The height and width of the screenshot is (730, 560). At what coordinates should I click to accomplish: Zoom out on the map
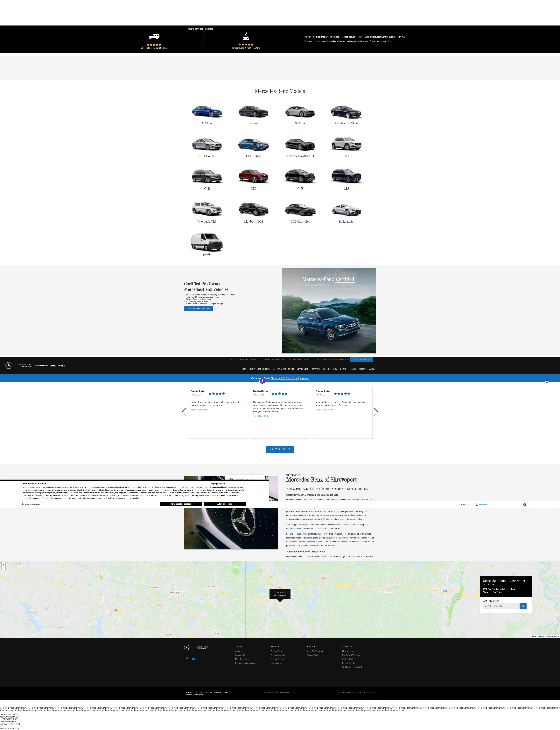tap(3, 568)
